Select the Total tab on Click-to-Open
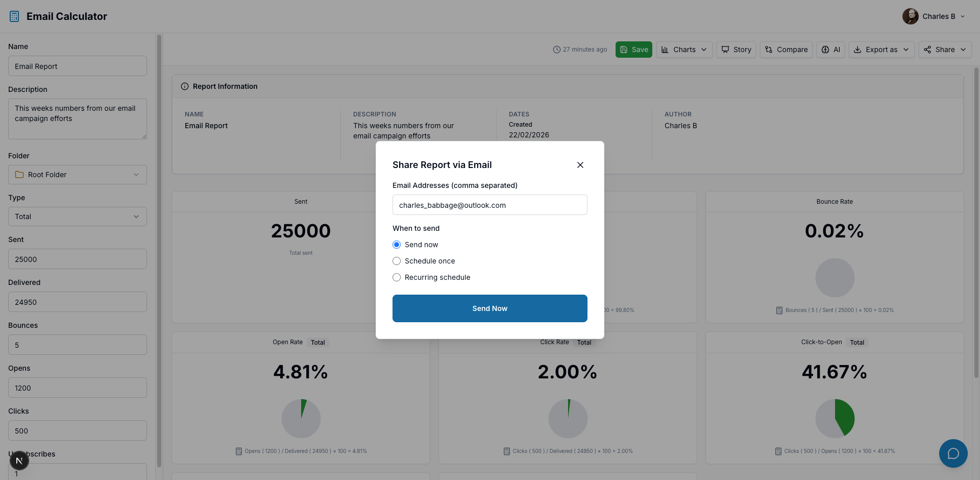Image resolution: width=980 pixels, height=480 pixels. tap(856, 342)
